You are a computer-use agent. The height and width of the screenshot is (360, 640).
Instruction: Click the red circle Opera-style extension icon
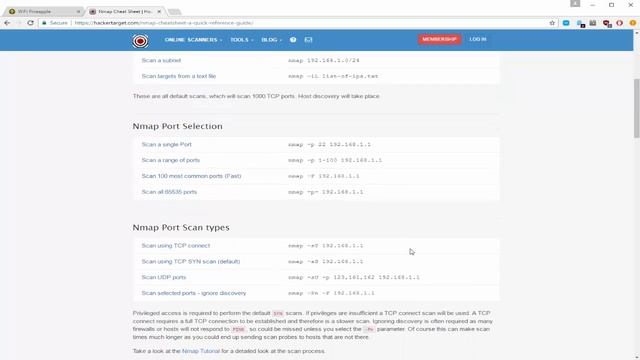620,23
